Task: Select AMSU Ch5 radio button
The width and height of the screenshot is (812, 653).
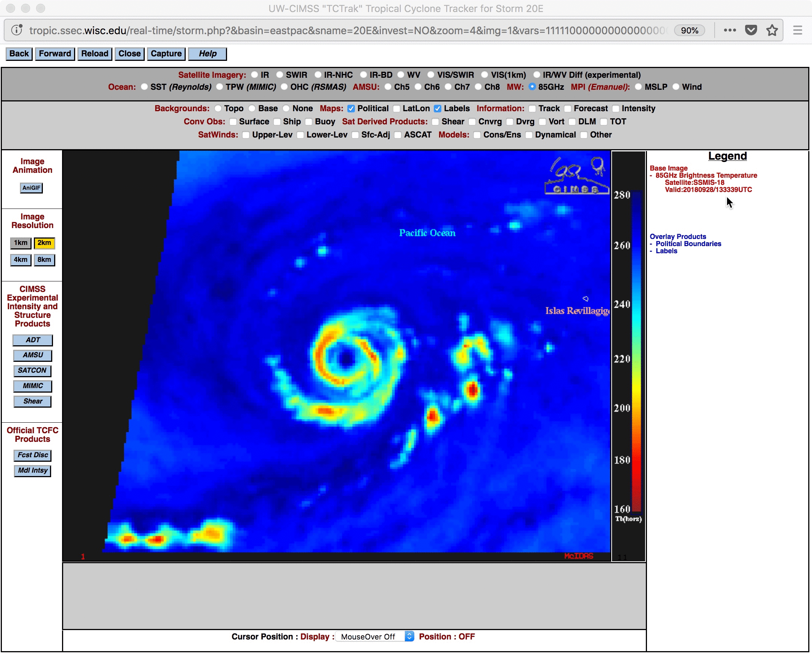Action: pyautogui.click(x=388, y=87)
